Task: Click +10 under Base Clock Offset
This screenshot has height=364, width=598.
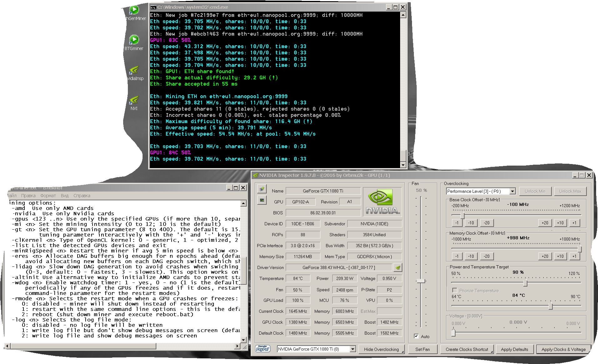Action: [560, 223]
